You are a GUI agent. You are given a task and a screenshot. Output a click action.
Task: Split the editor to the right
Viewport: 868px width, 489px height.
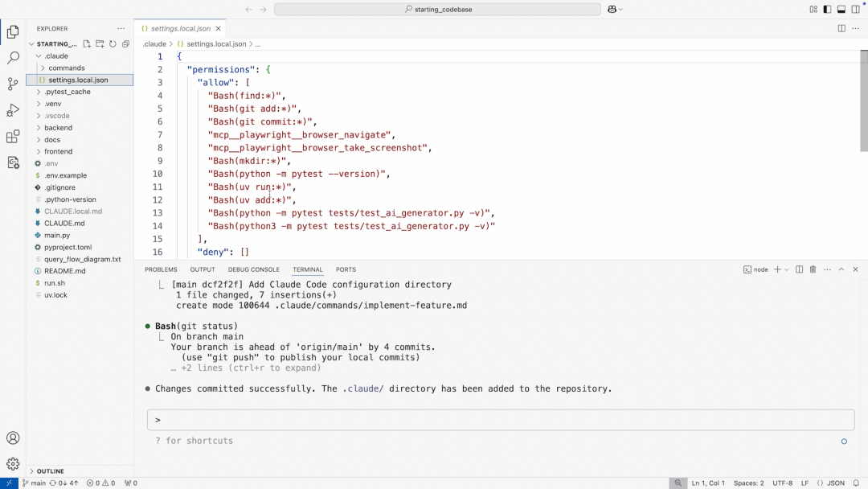[841, 29]
